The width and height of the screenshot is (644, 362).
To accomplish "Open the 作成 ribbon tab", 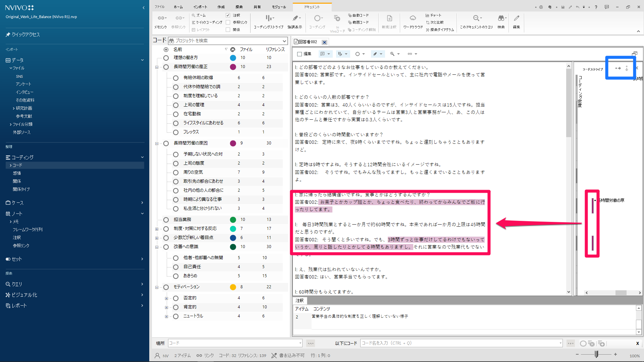I will tap(221, 7).
